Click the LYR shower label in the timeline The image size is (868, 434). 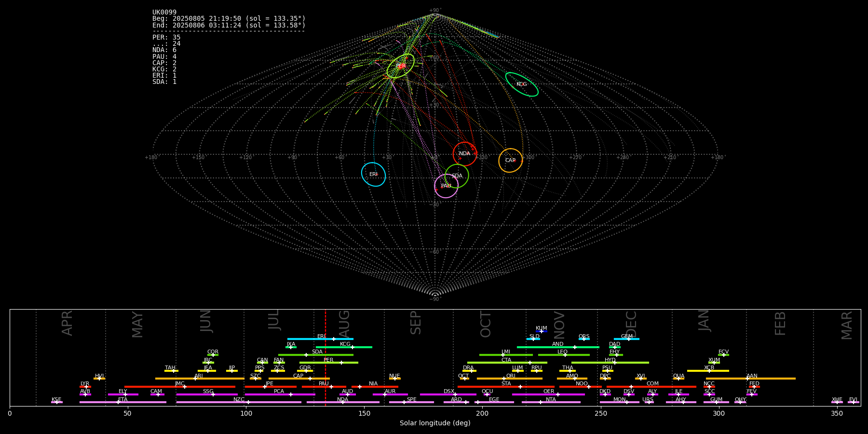point(85,384)
